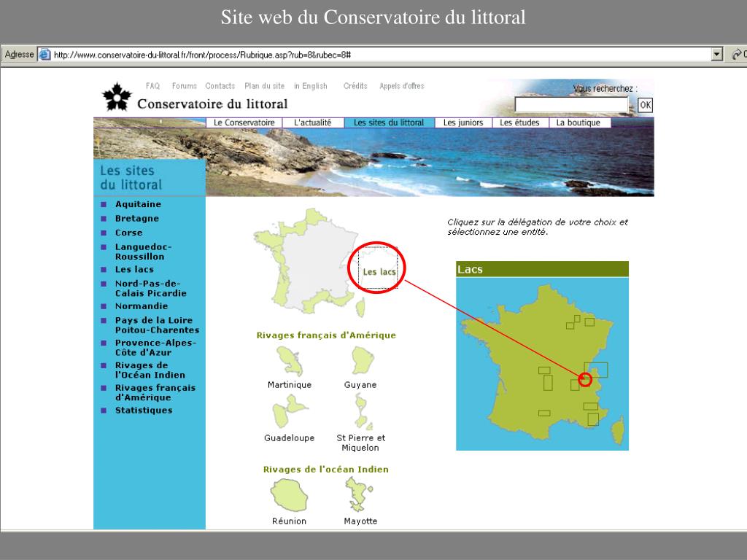Select Corse in the sidebar

(x=128, y=233)
